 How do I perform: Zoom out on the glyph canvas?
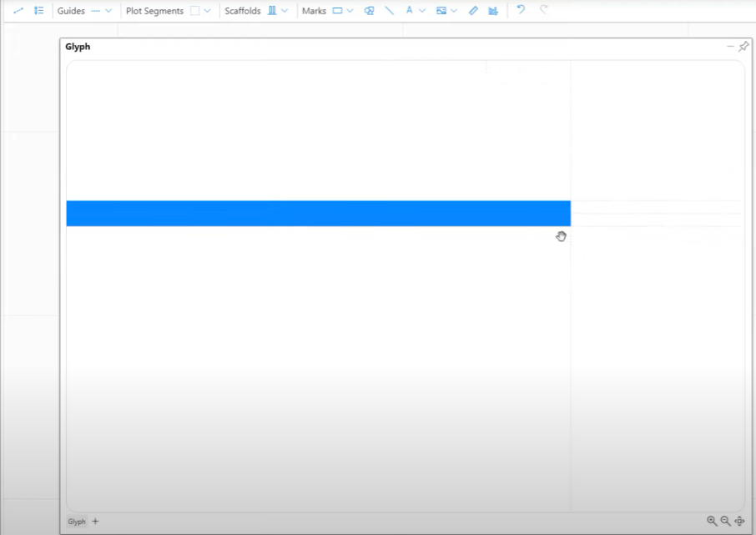[x=725, y=521]
